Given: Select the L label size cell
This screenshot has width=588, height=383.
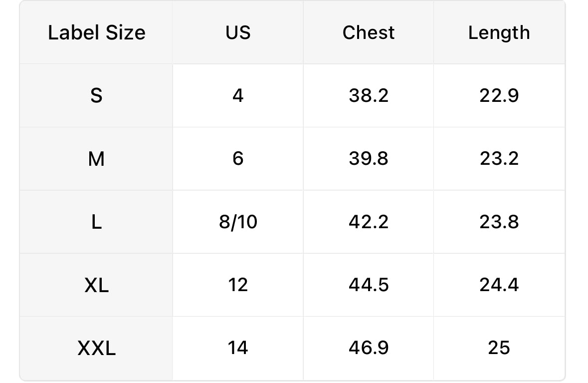Looking at the screenshot, I should pyautogui.click(x=96, y=222).
